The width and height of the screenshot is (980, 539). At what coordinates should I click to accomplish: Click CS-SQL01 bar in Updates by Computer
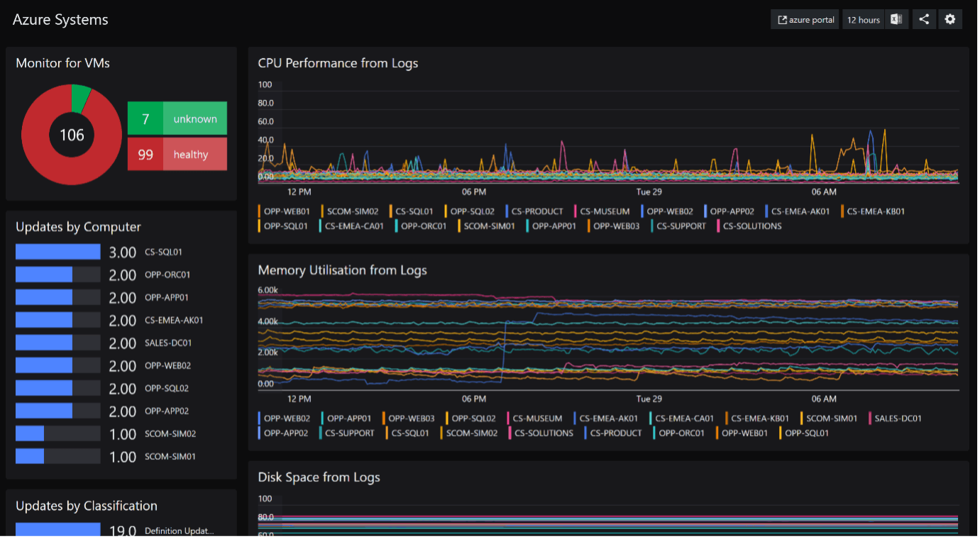(58, 252)
